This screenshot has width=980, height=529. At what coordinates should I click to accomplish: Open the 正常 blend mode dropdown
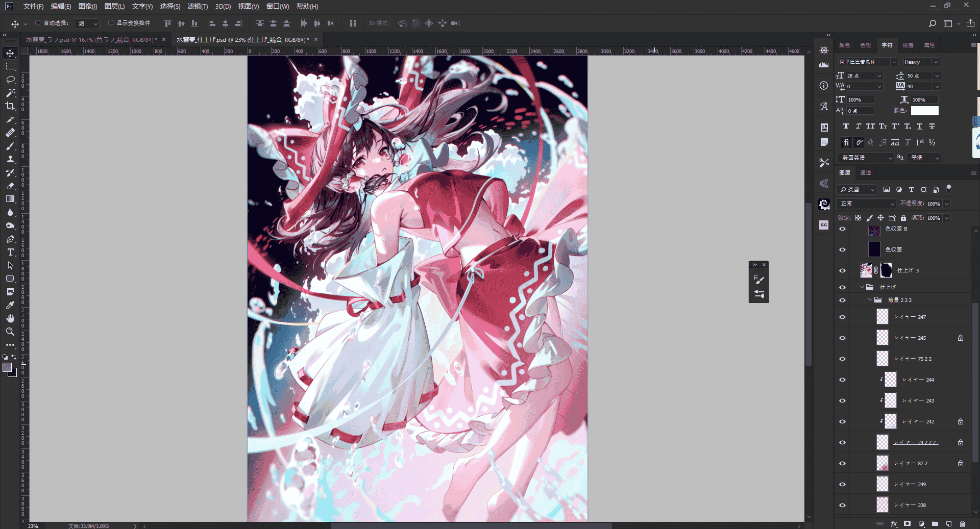tap(867, 204)
